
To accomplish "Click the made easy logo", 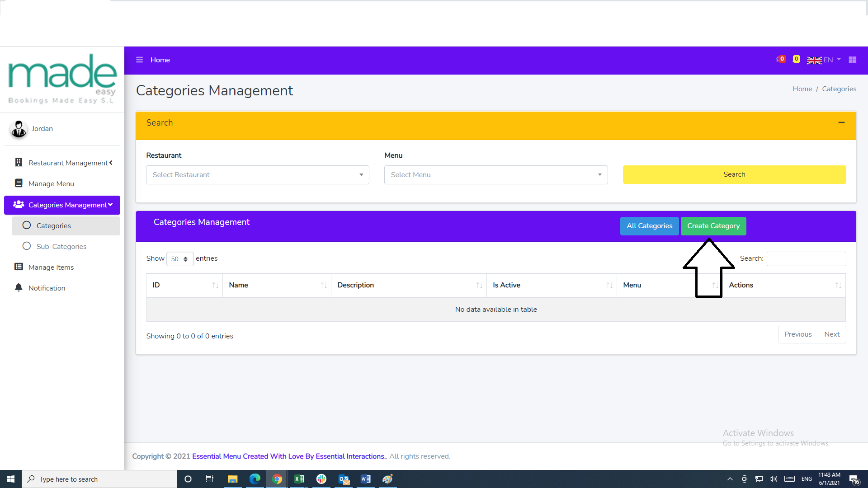I will [x=62, y=79].
